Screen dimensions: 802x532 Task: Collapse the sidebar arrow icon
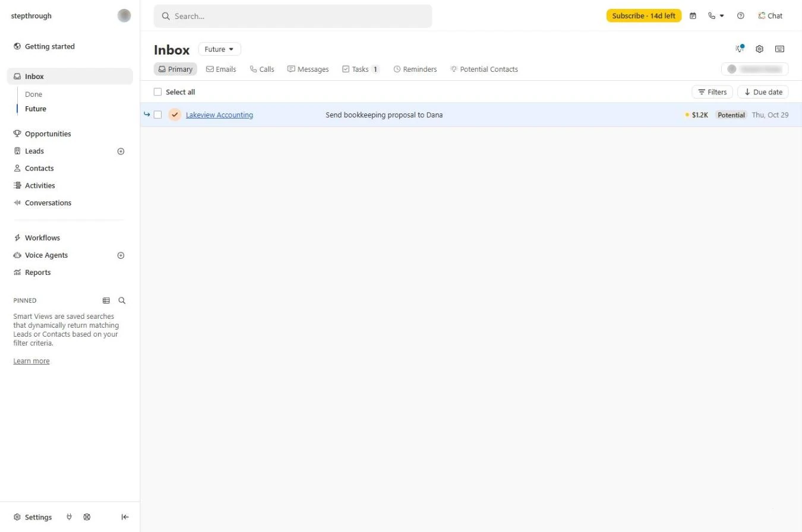(125, 517)
